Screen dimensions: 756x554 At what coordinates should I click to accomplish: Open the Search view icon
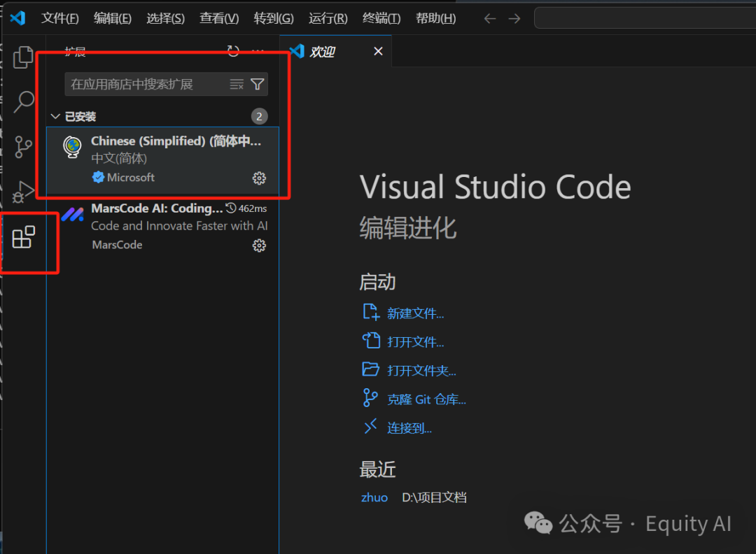point(24,101)
